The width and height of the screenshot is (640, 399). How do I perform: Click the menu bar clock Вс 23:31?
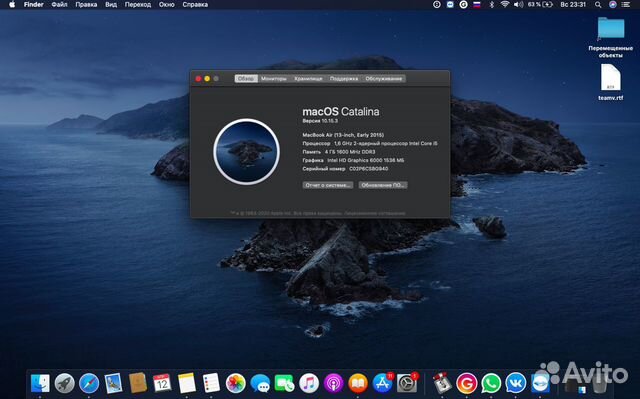point(573,4)
